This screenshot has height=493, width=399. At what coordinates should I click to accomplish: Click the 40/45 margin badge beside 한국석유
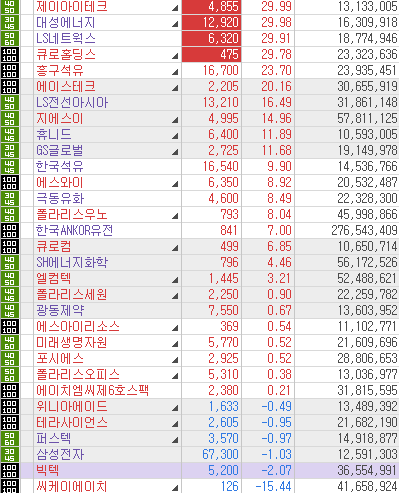10,167
